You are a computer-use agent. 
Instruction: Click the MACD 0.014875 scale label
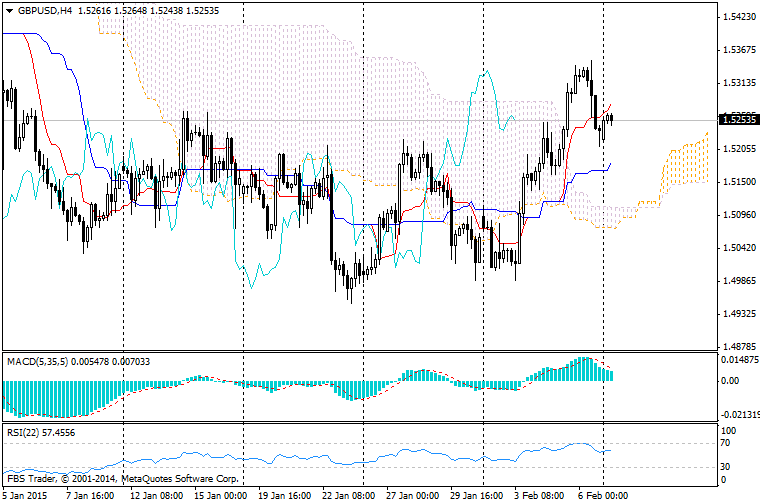(738, 359)
